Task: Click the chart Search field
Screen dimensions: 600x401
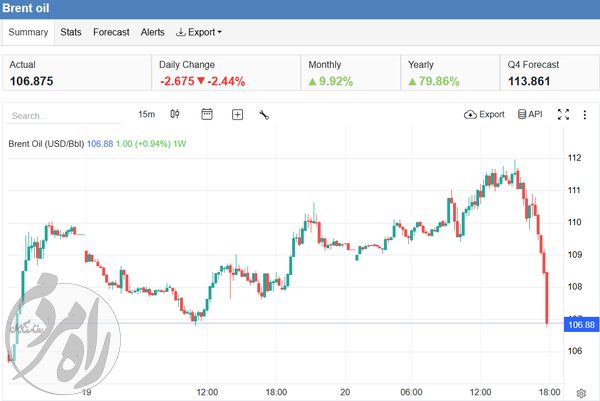Action: tap(64, 116)
